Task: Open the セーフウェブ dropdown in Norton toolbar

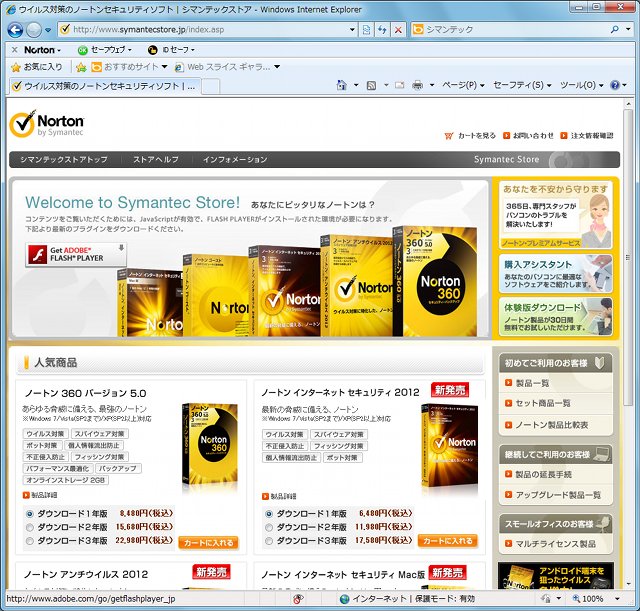Action: 104,50
